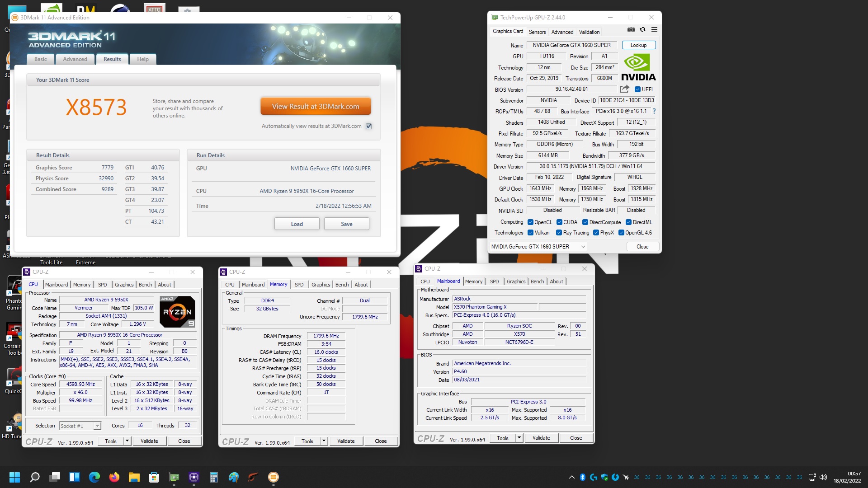Open Windows Security from the tray
This screenshot has height=488, width=868.
tap(604, 477)
